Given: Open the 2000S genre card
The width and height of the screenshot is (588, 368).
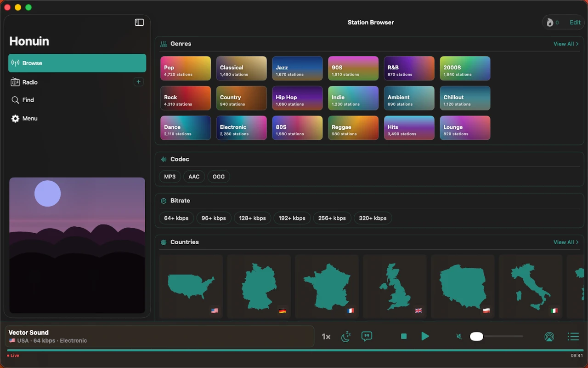Looking at the screenshot, I should tap(465, 68).
